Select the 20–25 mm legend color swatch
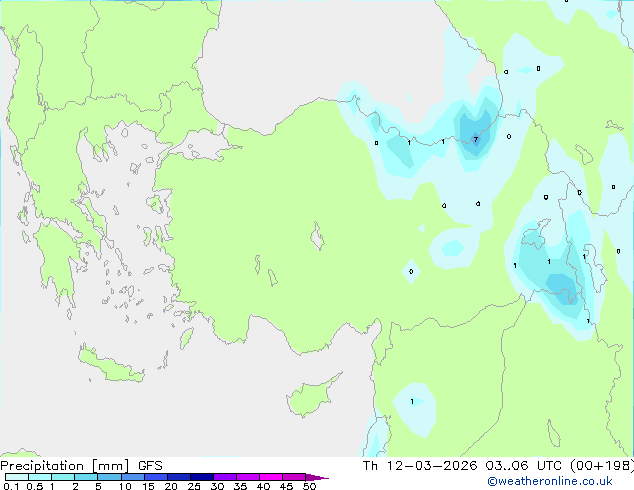The width and height of the screenshot is (634, 490). (179, 477)
